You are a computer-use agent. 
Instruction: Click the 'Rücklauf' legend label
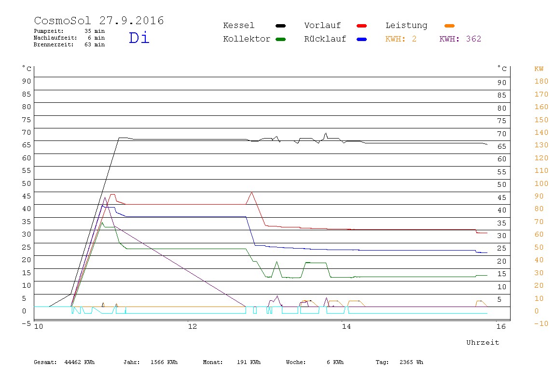[325, 39]
